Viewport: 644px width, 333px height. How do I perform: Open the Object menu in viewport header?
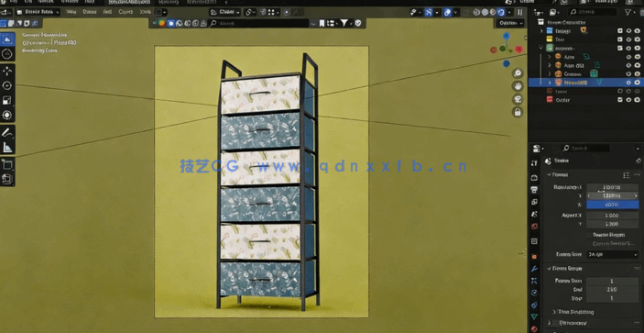tap(126, 12)
